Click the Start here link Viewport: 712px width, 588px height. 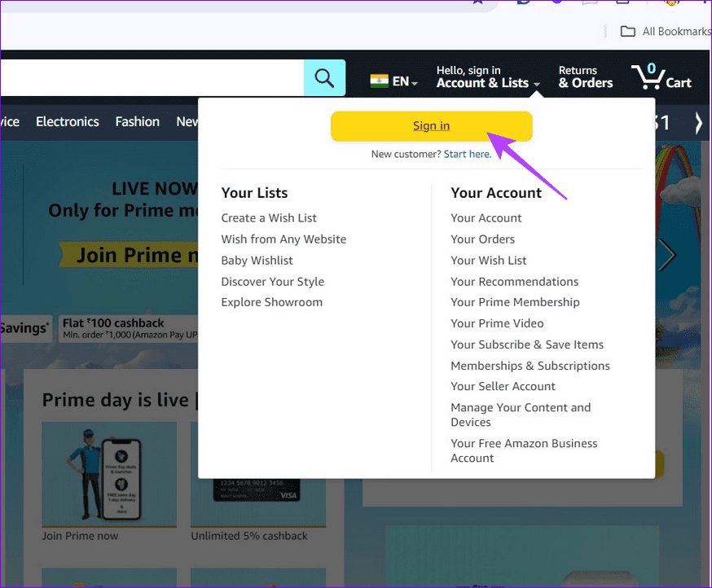coord(468,154)
